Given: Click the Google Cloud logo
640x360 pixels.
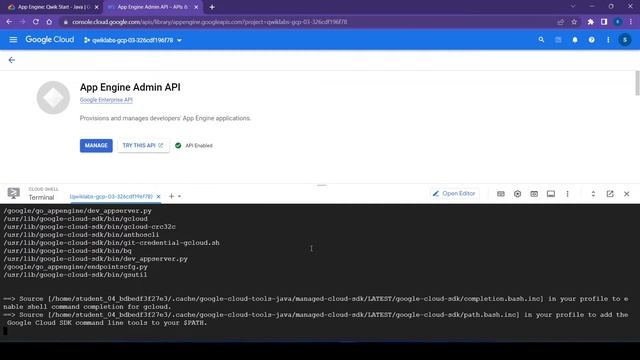Looking at the screenshot, I should 50,40.
